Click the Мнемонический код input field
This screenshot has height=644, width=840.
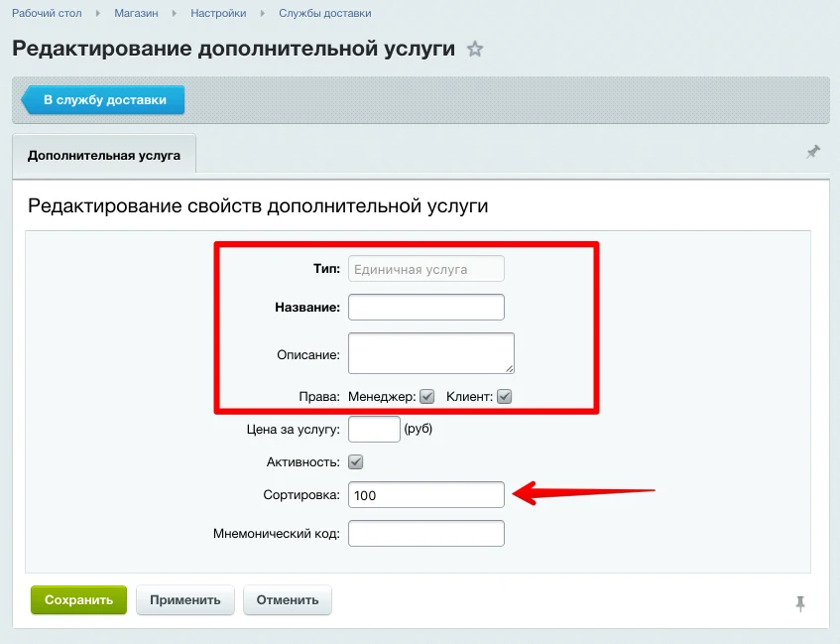pyautogui.click(x=425, y=533)
